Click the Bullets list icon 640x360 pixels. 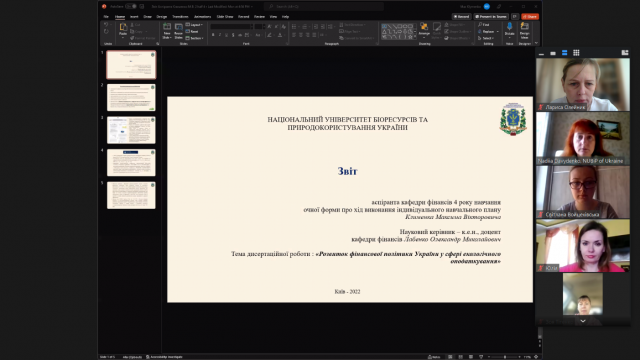[x=294, y=27]
